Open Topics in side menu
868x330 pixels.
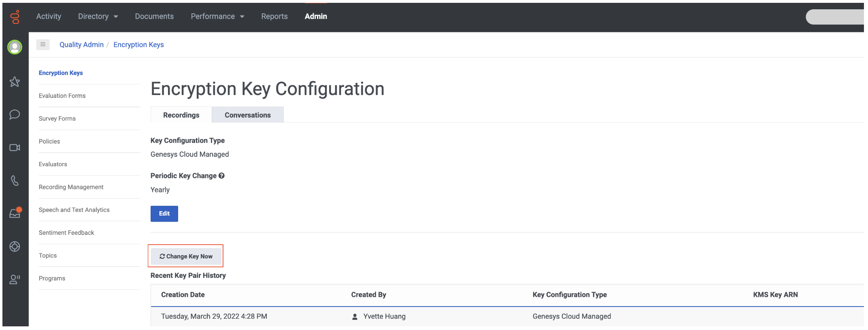[48, 256]
